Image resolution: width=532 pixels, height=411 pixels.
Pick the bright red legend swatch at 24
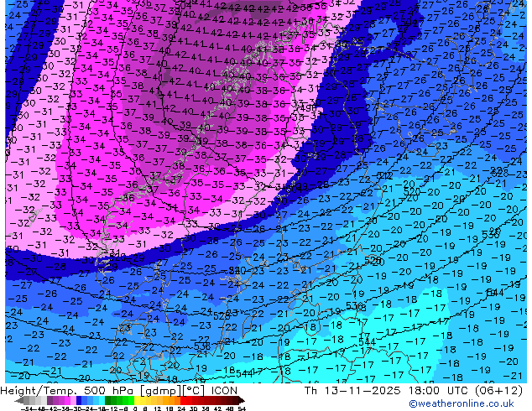(183, 400)
